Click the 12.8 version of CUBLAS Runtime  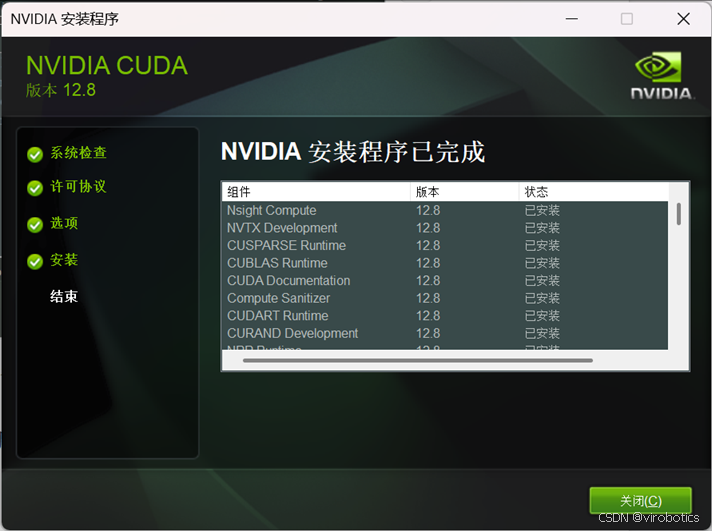428,263
